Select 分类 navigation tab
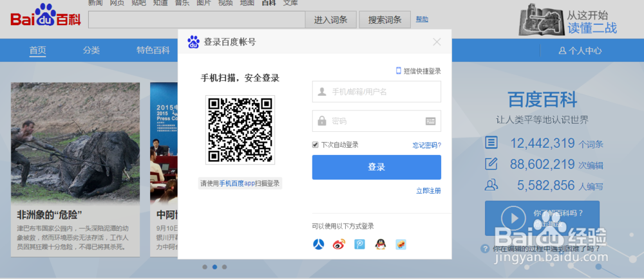The width and height of the screenshot is (644, 279). coord(91,50)
